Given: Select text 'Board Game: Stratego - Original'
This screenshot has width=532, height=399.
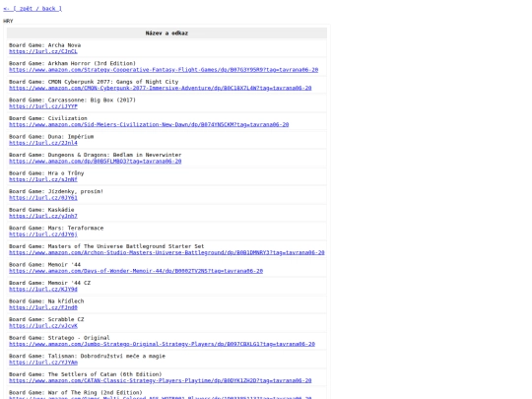Looking at the screenshot, I should pyautogui.click(x=59, y=339).
